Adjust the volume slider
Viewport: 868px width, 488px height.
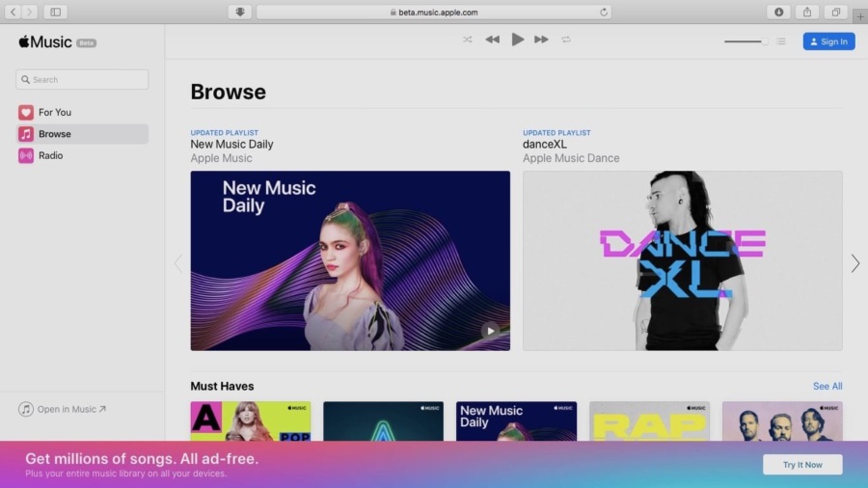[746, 41]
